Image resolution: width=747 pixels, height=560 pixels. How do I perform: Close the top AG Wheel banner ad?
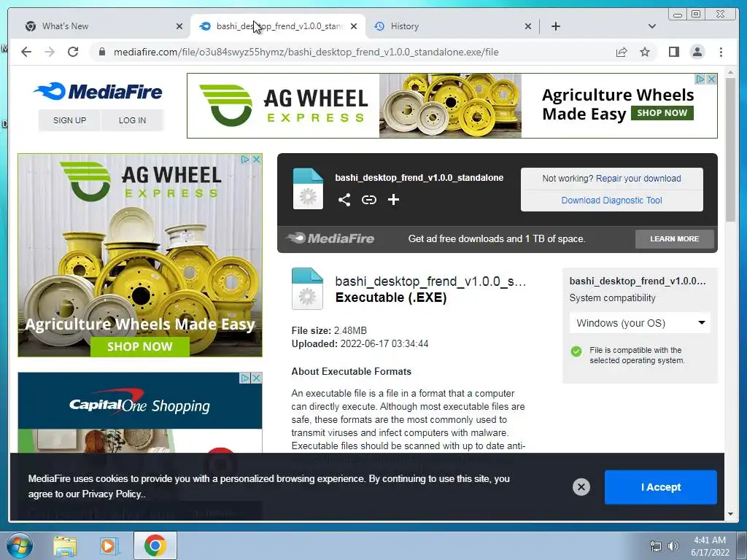(711, 79)
